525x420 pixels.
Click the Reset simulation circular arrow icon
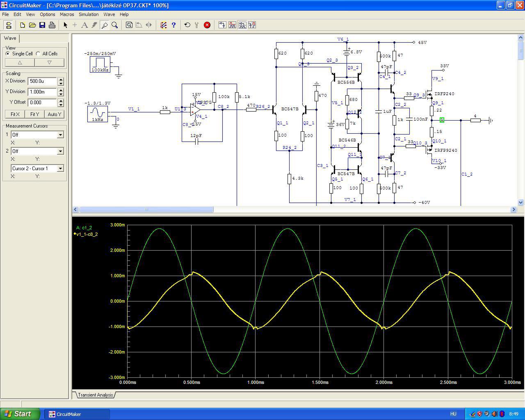187,25
